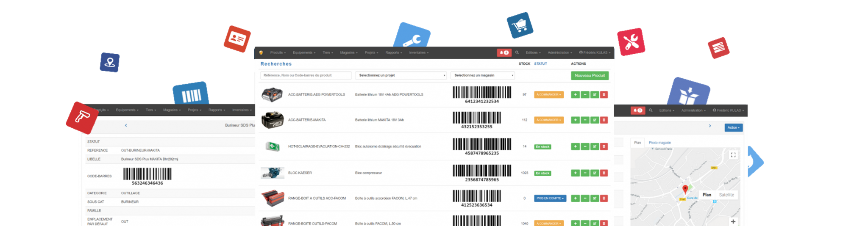Open the Rapports menu in the center navbar
Screen dimensions: 868x226
tap(394, 53)
